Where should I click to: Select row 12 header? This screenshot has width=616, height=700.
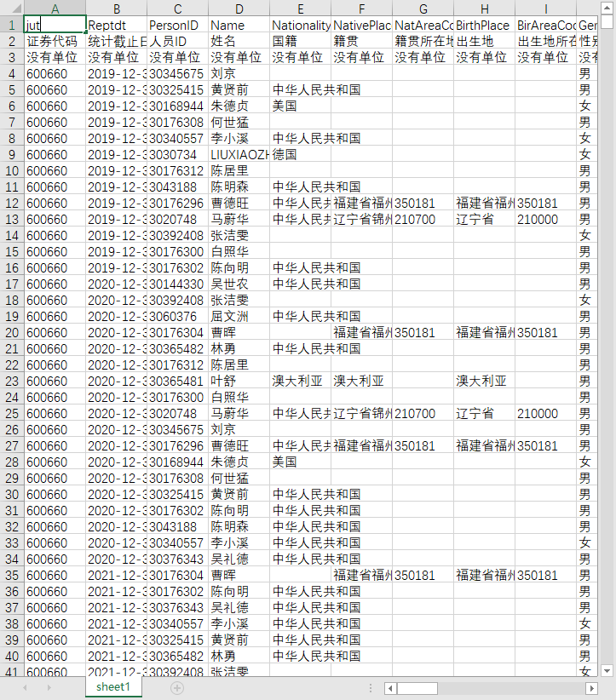click(12, 204)
